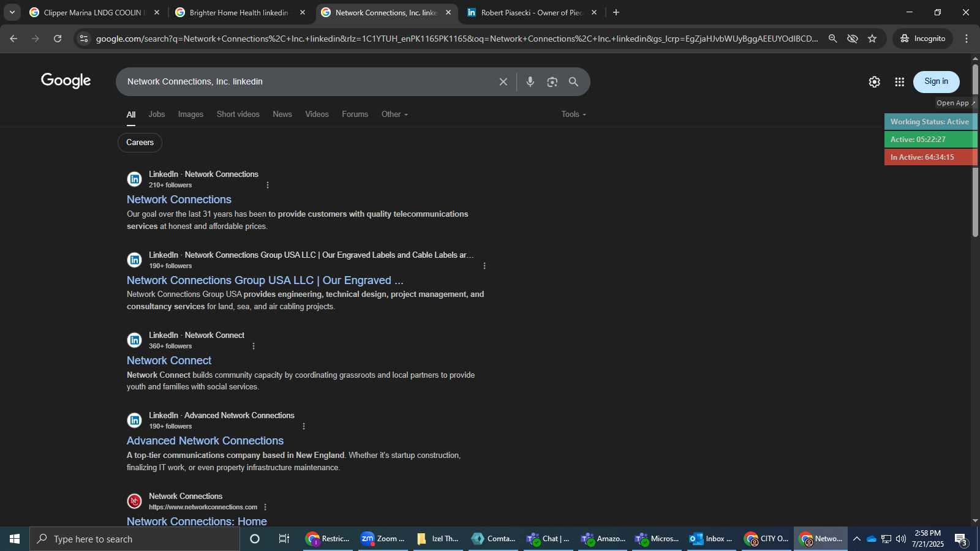Viewport: 980px width, 551px height.
Task: Select the Videos search filter
Action: click(317, 114)
